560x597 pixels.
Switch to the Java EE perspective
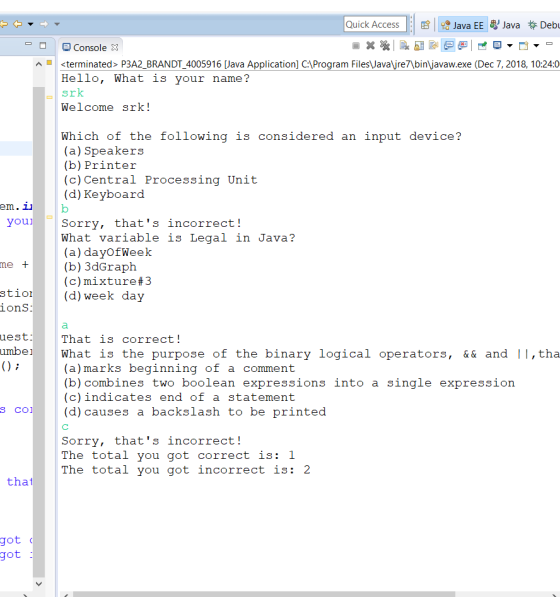pos(462,25)
